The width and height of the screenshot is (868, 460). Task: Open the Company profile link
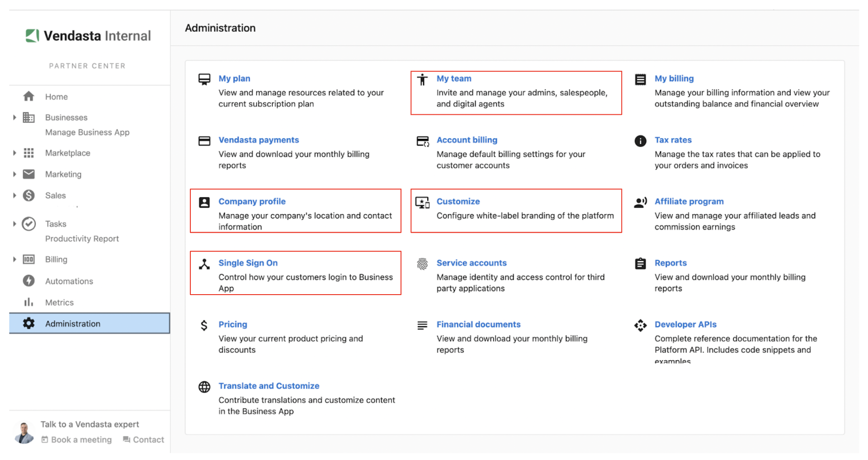(252, 201)
